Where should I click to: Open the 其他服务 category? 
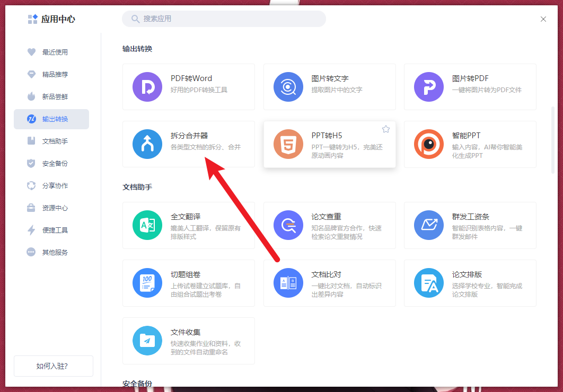51,252
